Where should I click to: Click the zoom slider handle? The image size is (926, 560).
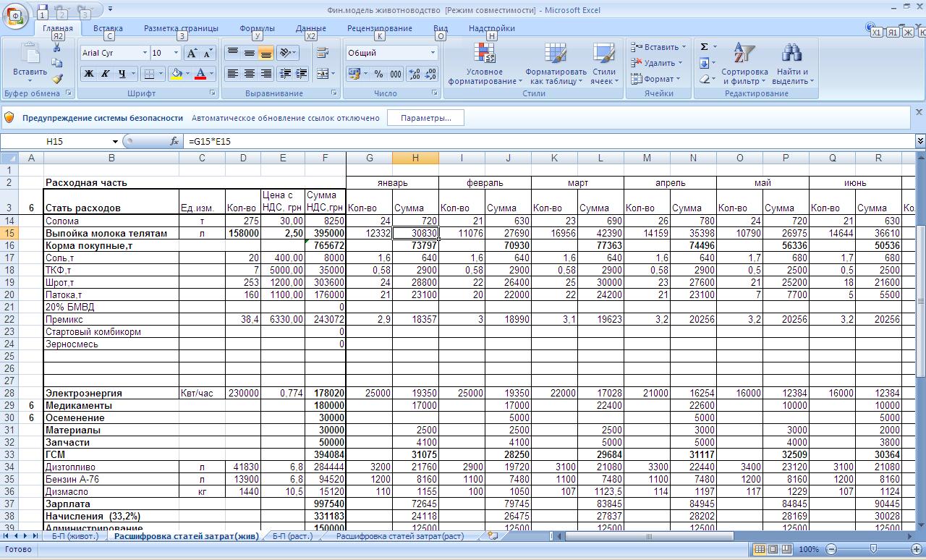pyautogui.click(x=873, y=549)
